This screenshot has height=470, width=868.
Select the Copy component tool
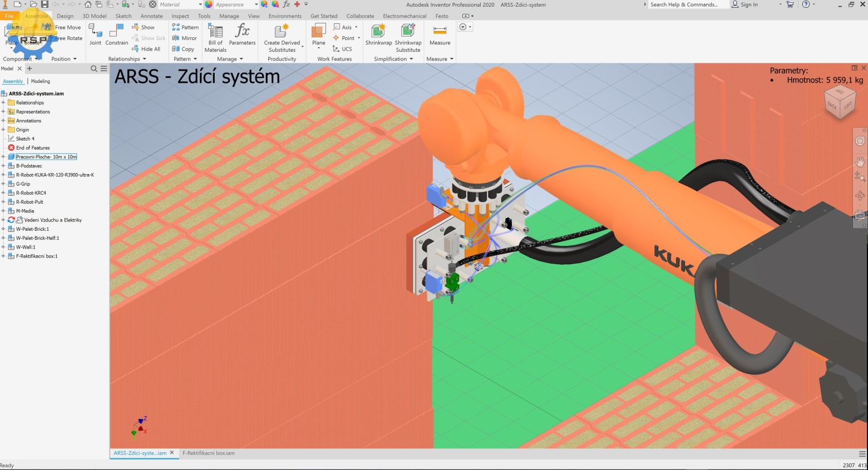183,49
